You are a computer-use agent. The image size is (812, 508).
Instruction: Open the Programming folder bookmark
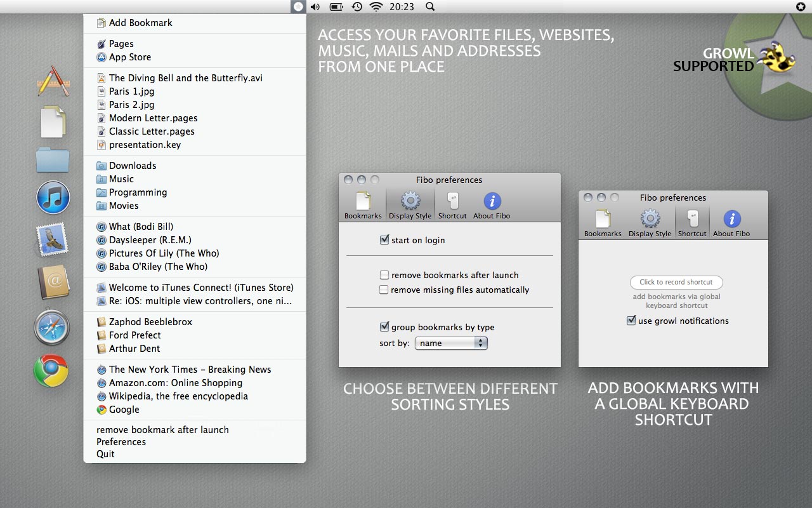[x=195, y=192]
